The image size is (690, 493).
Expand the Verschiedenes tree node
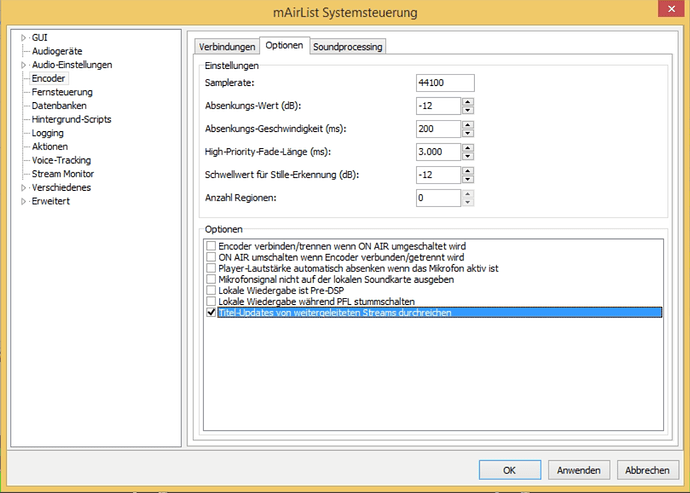(x=23, y=187)
